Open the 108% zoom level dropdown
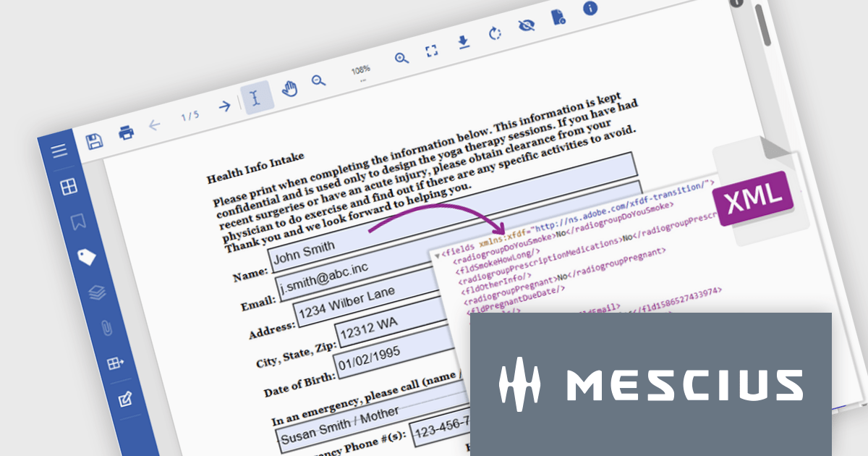The width and height of the screenshot is (868, 456). pyautogui.click(x=361, y=72)
